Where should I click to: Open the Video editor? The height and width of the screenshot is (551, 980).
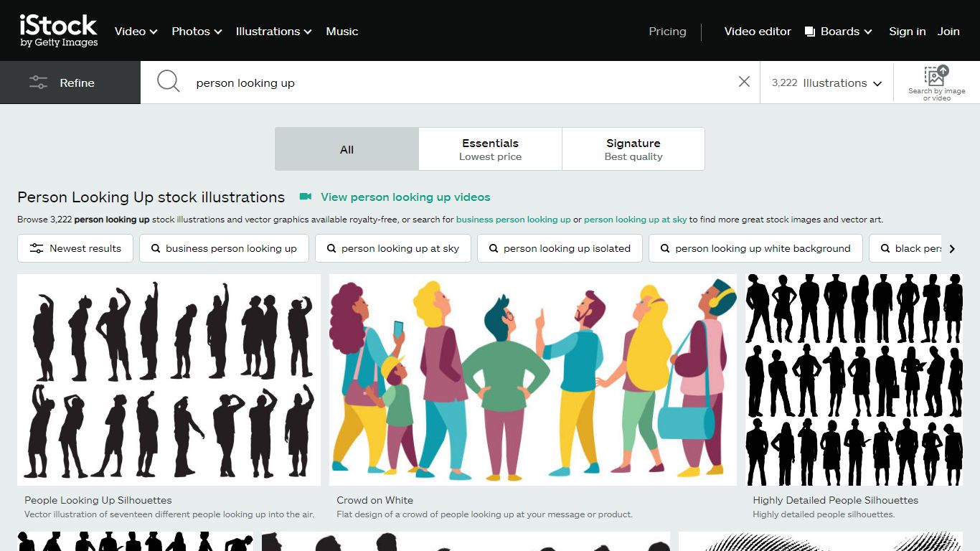[758, 32]
